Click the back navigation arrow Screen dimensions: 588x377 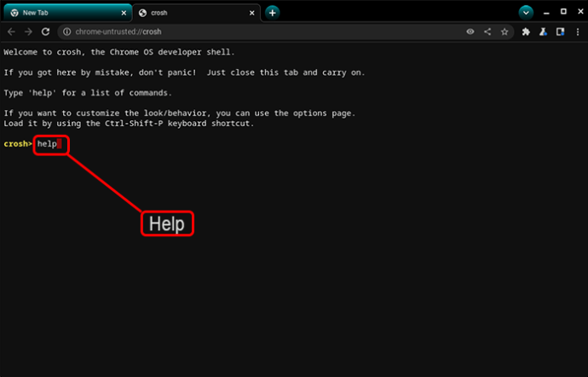(11, 32)
